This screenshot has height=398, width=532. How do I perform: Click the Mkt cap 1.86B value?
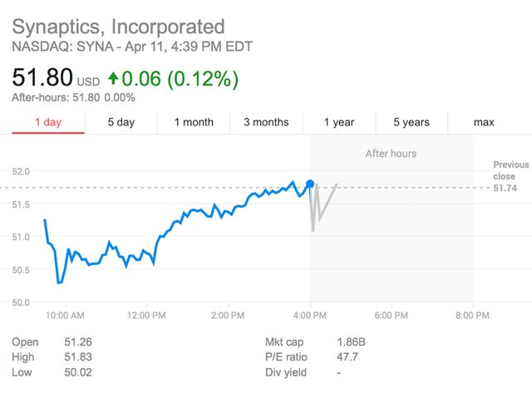pos(350,342)
